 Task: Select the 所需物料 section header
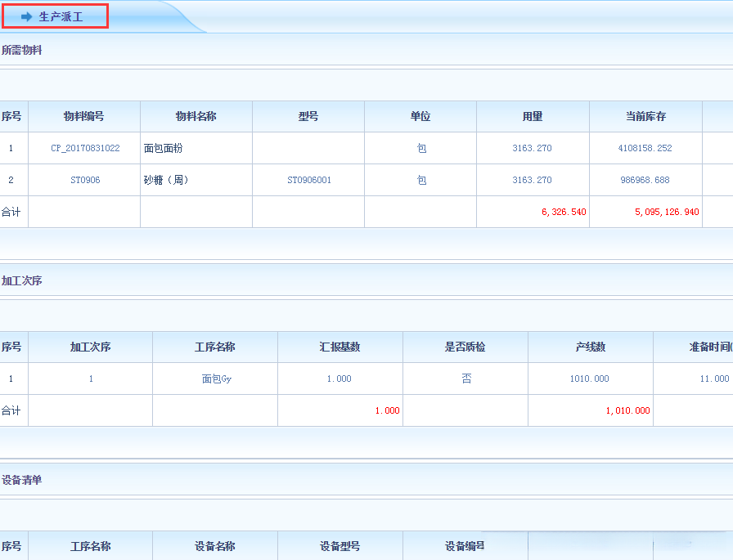point(21,50)
